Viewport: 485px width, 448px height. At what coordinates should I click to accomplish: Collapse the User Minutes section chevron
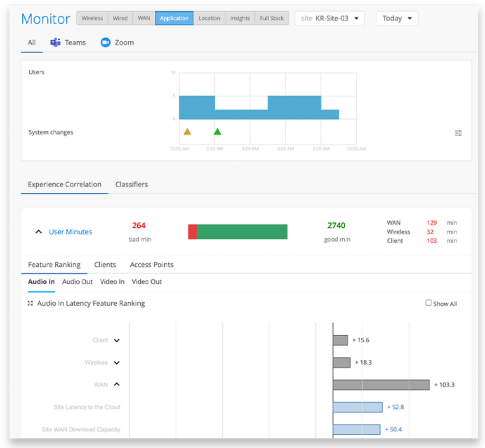(x=39, y=232)
